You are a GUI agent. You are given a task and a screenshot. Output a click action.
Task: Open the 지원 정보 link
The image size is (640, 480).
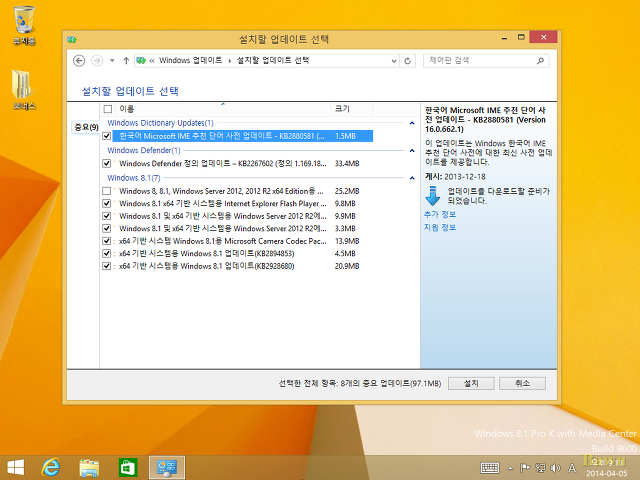[x=440, y=227]
